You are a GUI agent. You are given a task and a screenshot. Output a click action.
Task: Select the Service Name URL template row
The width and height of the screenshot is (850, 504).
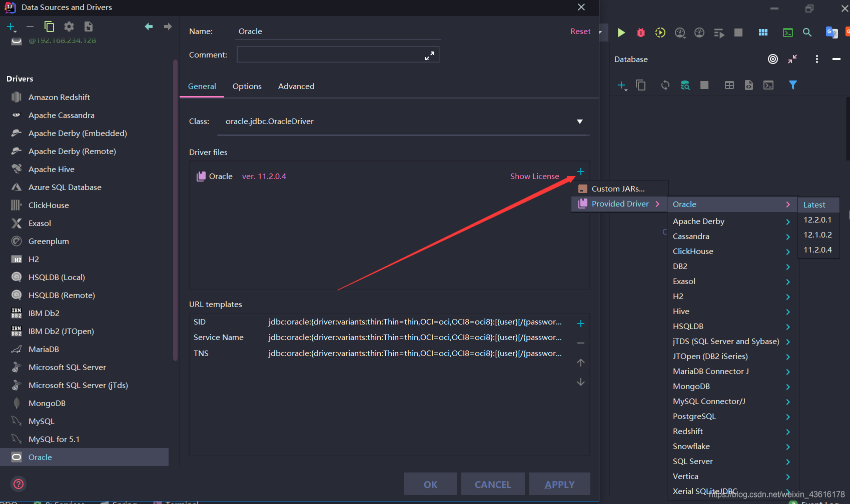380,337
